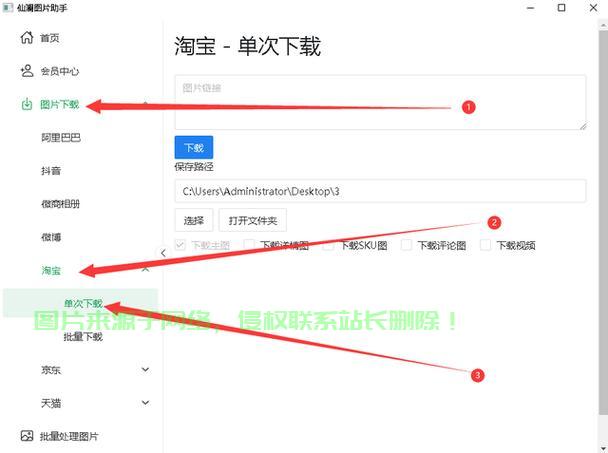Click the 京东 sidebar label

tap(51, 370)
